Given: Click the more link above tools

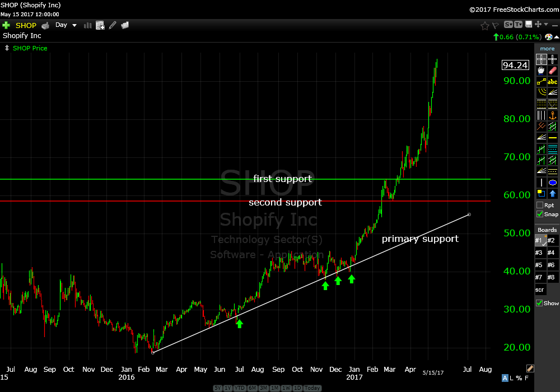Looking at the screenshot, I should tap(547, 49).
